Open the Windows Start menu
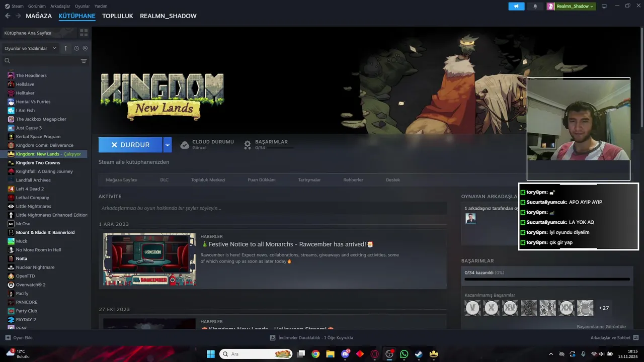The width and height of the screenshot is (644, 362). [x=211, y=354]
